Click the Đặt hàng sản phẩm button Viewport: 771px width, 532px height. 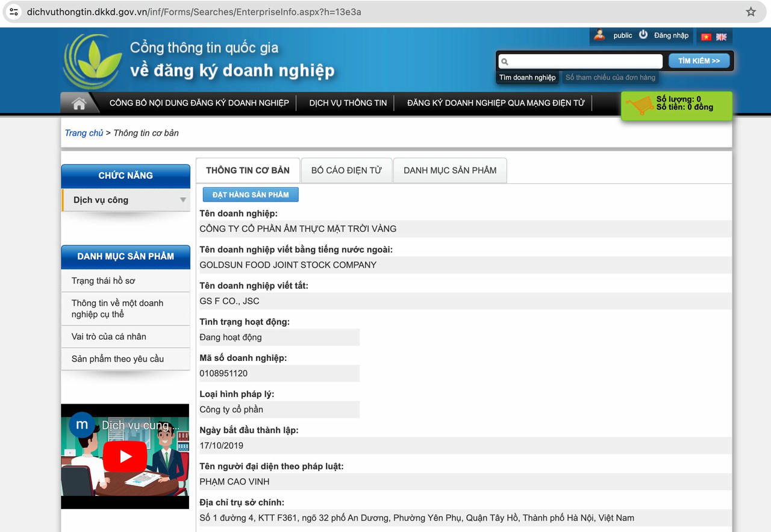pyautogui.click(x=251, y=195)
